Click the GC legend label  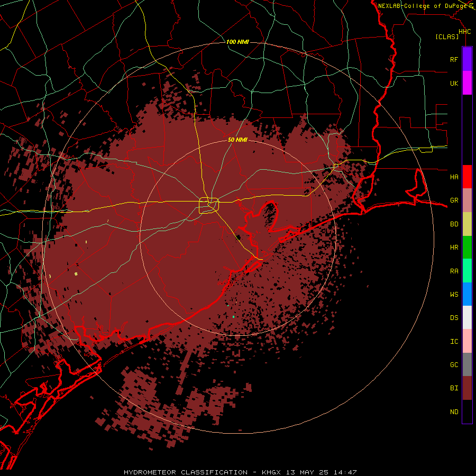pos(454,365)
